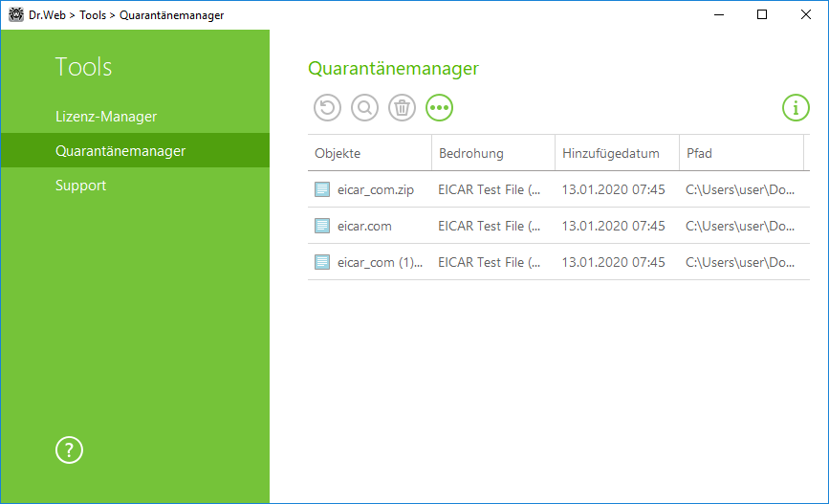
Task: Click the path in eicar.com row
Action: (x=740, y=227)
